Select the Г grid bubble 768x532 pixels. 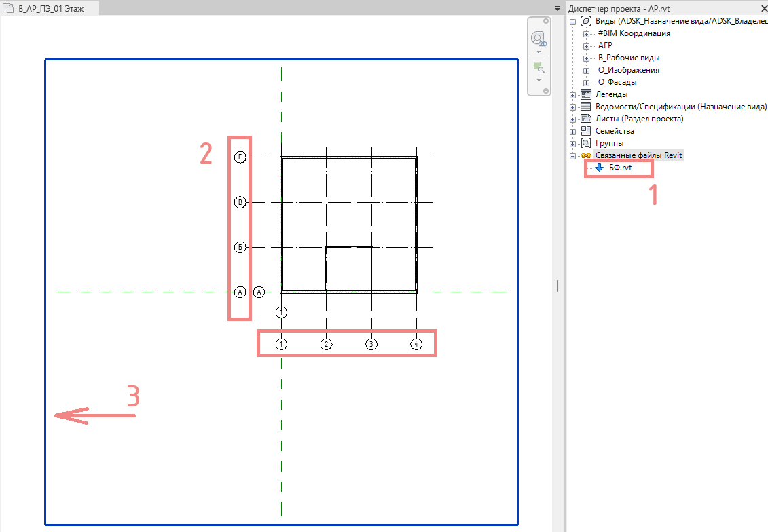click(x=240, y=157)
